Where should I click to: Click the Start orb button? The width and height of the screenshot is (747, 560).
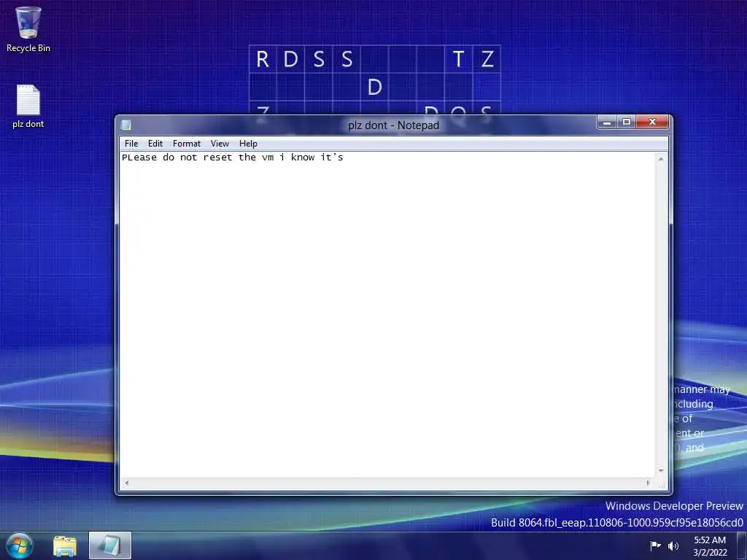(x=20, y=545)
